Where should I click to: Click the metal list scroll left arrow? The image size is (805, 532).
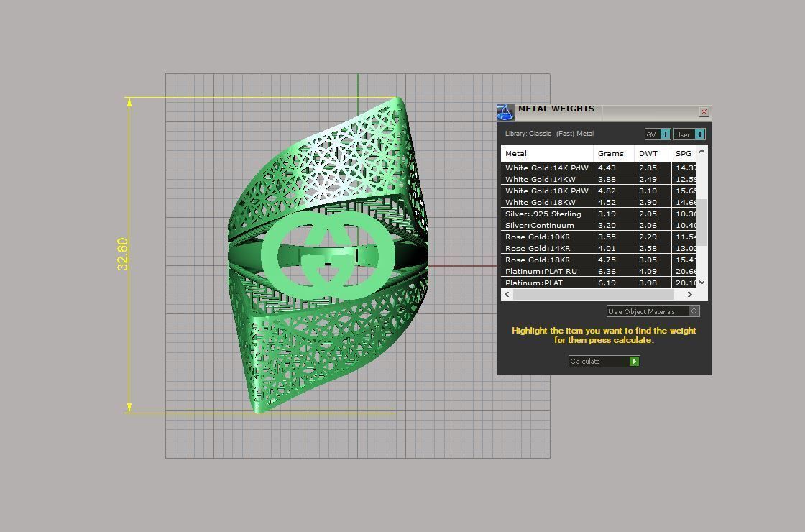[x=507, y=294]
